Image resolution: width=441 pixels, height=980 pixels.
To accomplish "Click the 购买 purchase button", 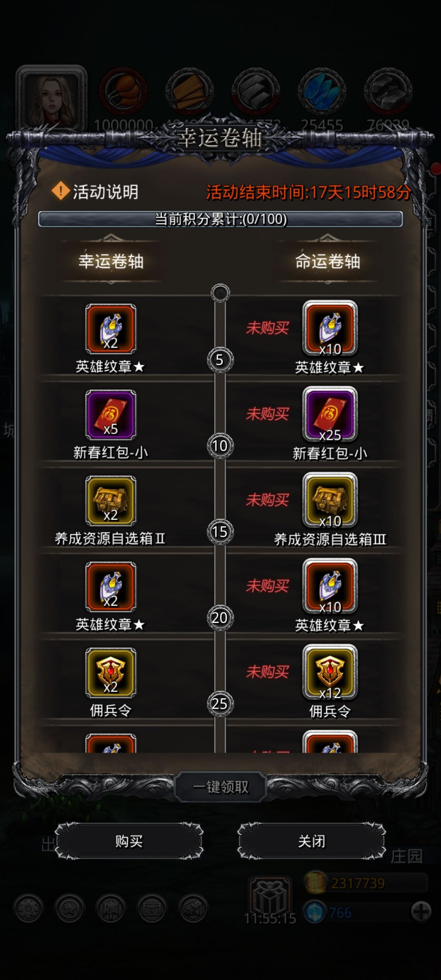I will (129, 841).
